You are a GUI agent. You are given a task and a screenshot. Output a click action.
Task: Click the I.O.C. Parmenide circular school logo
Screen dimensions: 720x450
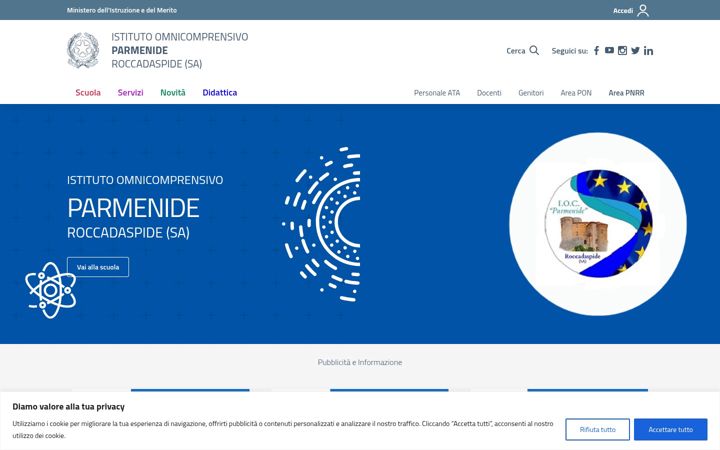click(598, 224)
